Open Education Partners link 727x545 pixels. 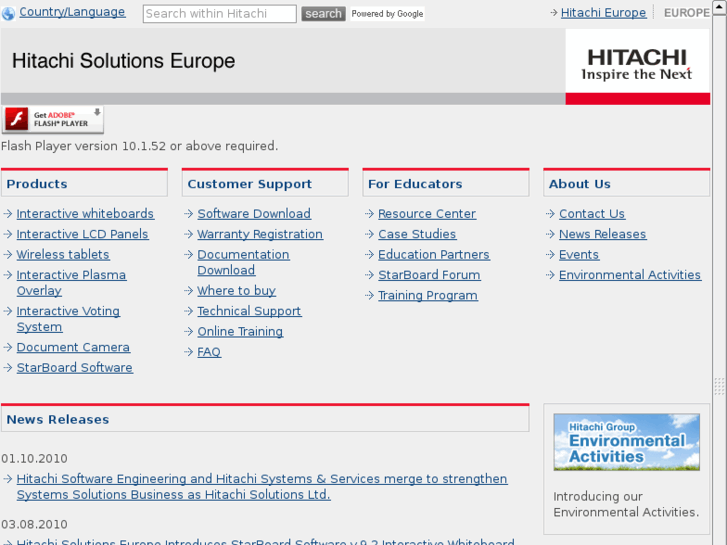(x=434, y=255)
